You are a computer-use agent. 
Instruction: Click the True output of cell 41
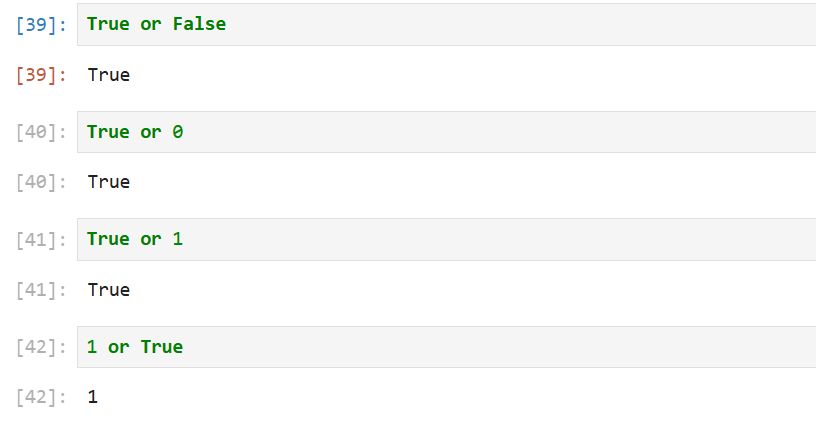click(109, 290)
